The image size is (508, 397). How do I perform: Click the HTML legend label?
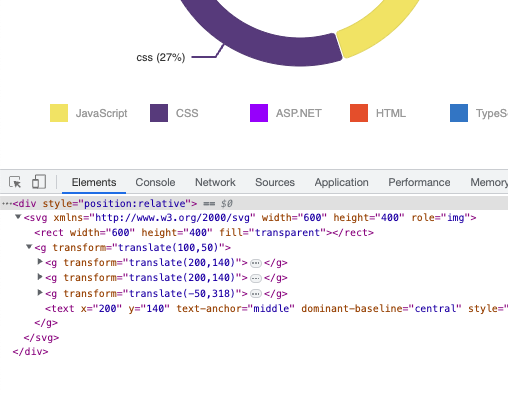point(391,113)
